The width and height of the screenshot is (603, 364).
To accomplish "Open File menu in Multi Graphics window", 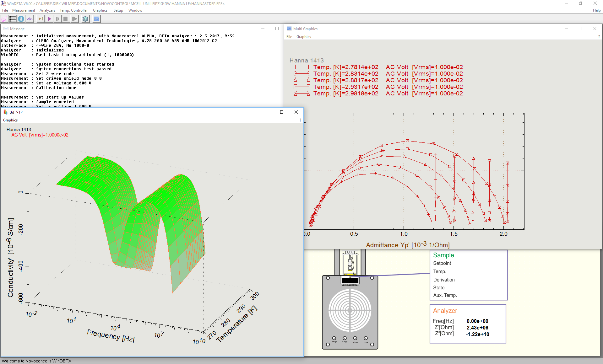I will [x=289, y=37].
